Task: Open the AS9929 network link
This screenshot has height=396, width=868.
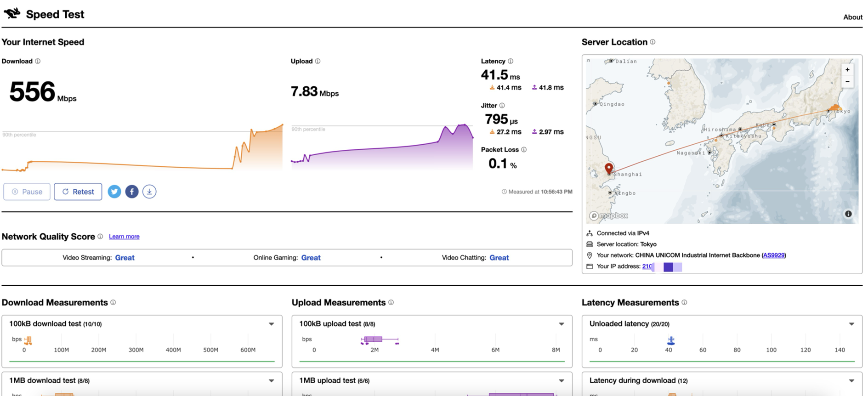Action: (774, 255)
